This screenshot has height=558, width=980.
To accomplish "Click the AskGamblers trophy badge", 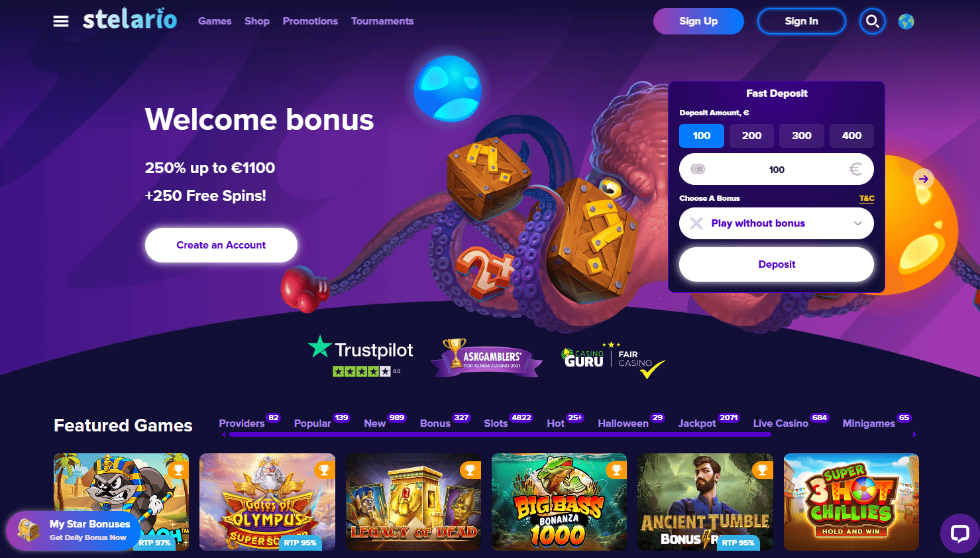I will 486,358.
